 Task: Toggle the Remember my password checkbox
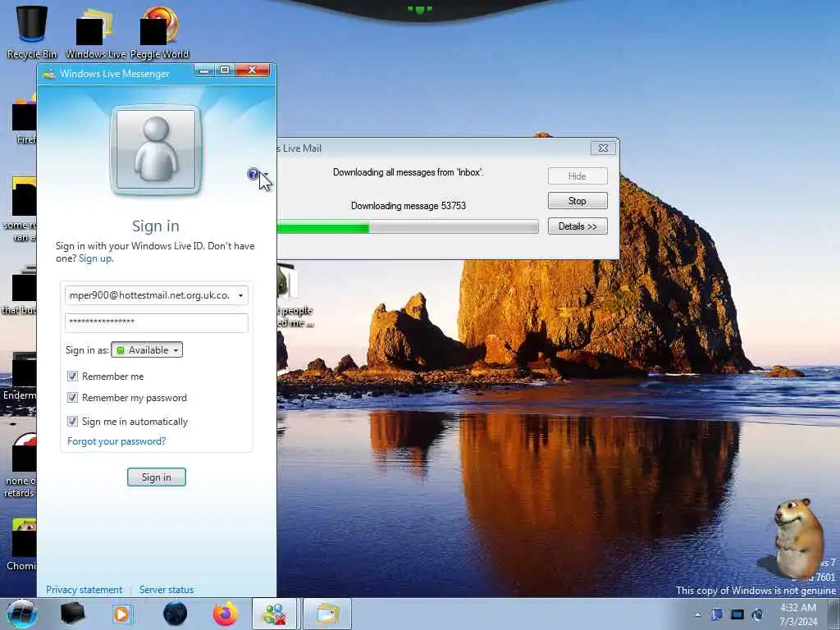[72, 398]
